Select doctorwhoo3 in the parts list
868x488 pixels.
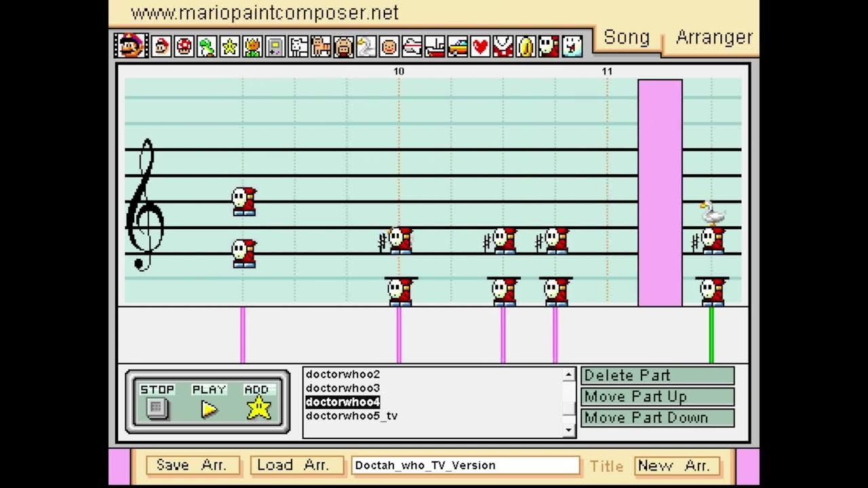click(x=343, y=388)
